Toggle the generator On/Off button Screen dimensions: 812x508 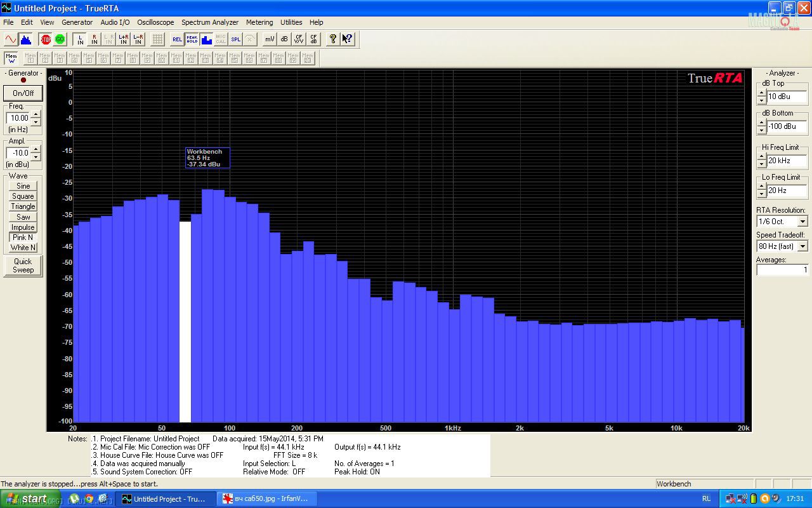tap(23, 93)
